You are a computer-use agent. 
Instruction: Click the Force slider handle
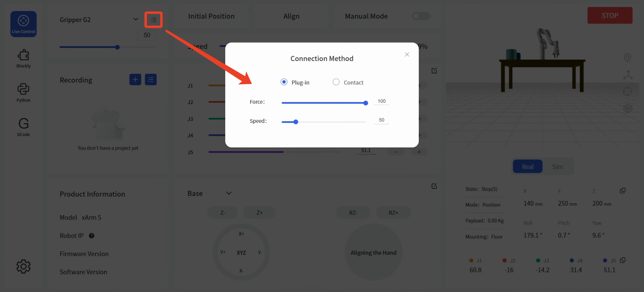pos(366,103)
